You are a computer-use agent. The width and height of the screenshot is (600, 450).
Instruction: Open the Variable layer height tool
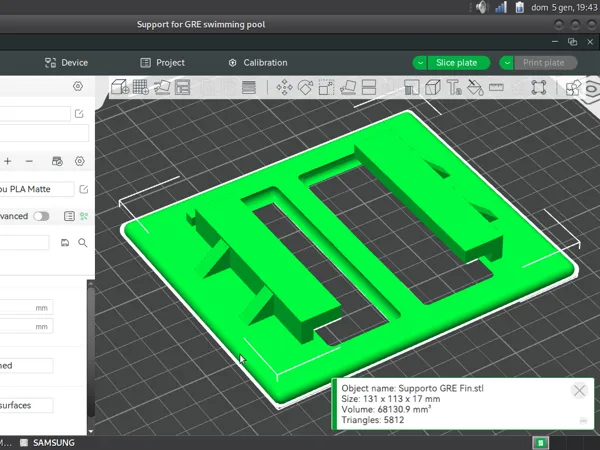249,87
